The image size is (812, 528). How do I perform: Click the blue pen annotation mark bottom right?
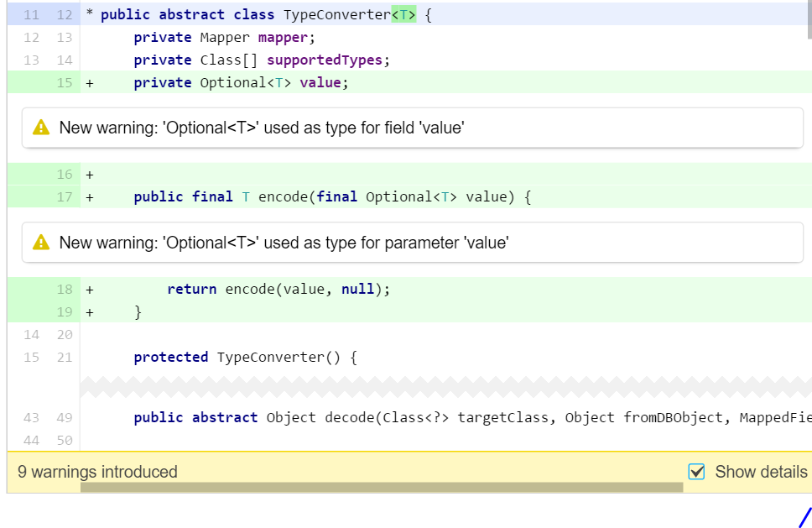tap(803, 516)
